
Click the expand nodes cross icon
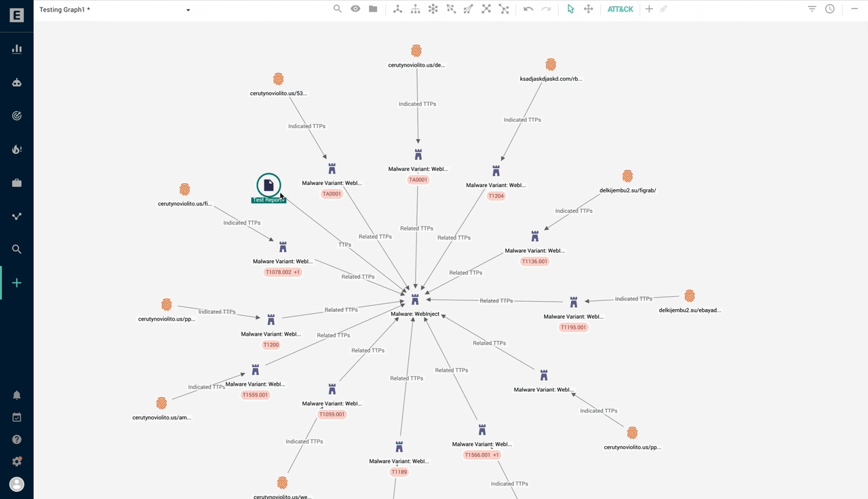point(486,9)
